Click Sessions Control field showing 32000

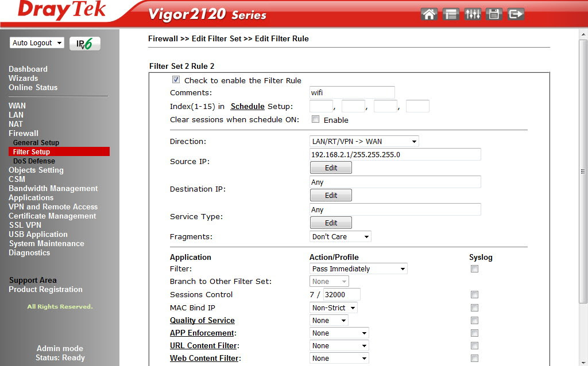click(x=342, y=294)
